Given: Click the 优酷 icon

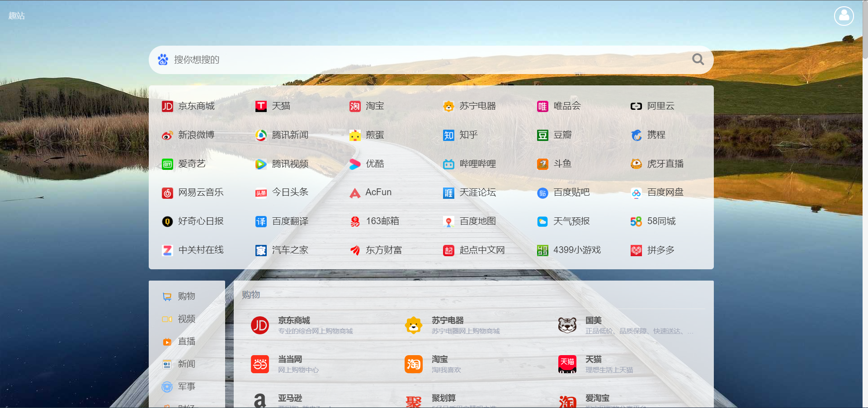Looking at the screenshot, I should coord(355,164).
